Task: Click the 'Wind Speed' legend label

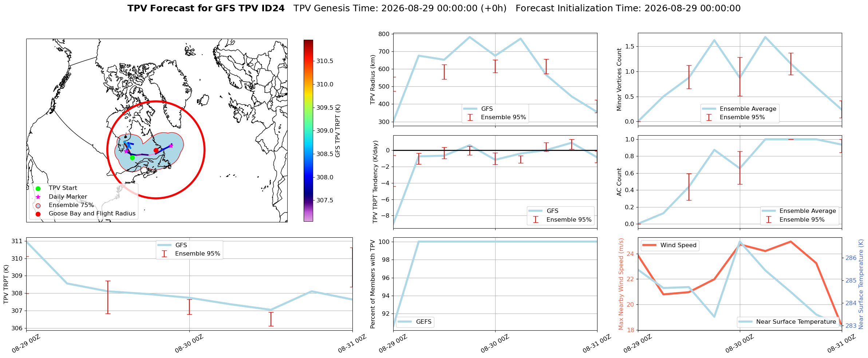Action: (678, 245)
